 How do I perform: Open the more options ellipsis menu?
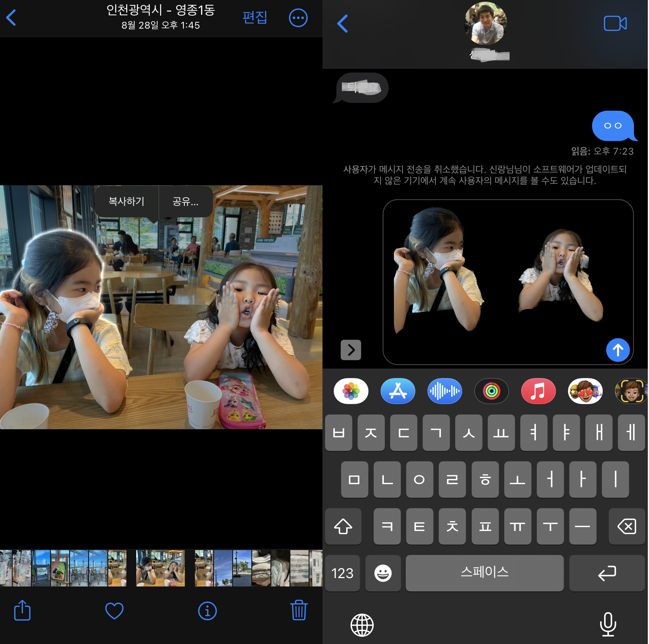point(298,18)
